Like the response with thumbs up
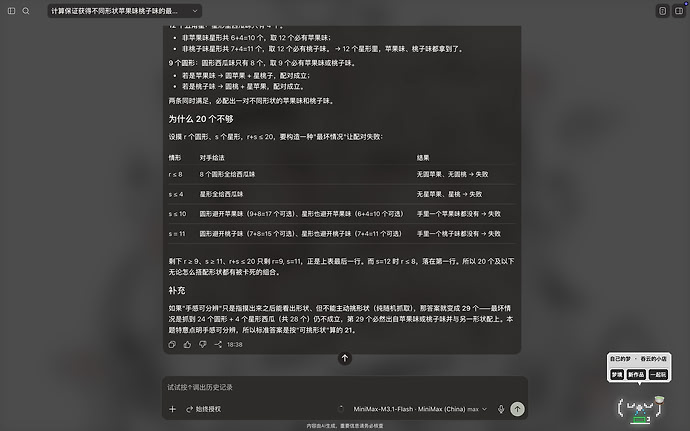Screen dimensions: 690x431 coord(187,344)
